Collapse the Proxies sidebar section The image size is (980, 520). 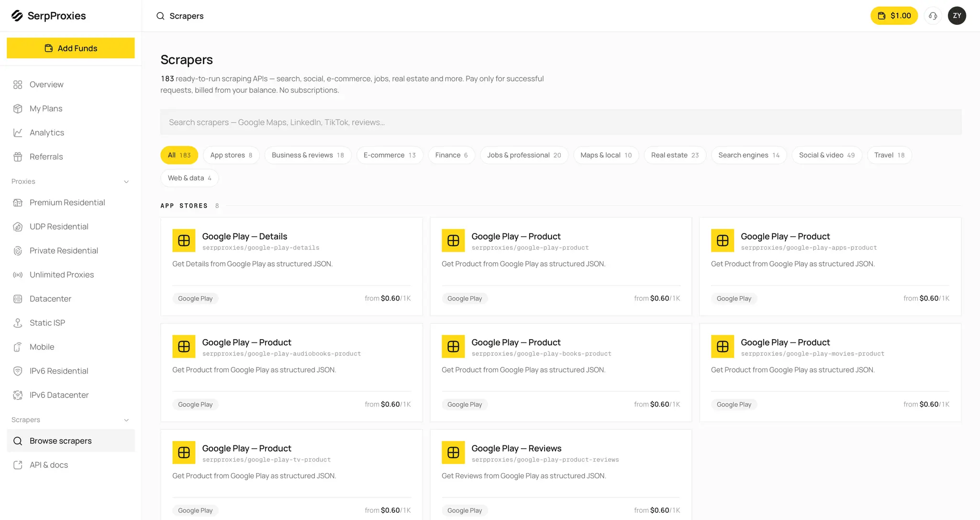pyautogui.click(x=126, y=182)
